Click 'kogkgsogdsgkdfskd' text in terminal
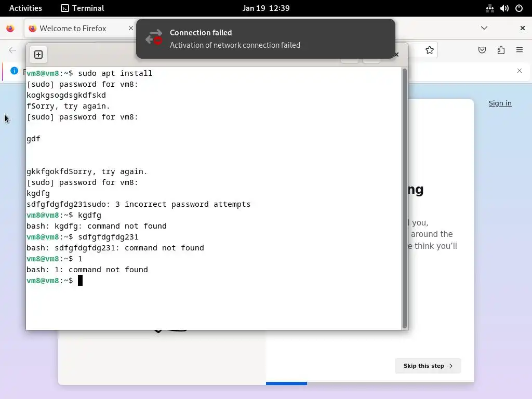Viewport: 532px width, 399px height. [x=66, y=95]
